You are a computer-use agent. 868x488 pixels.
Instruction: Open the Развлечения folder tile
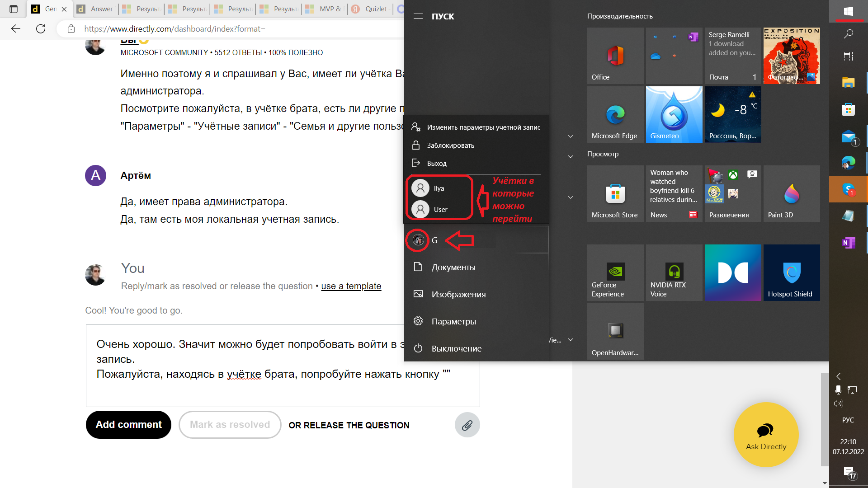pyautogui.click(x=733, y=193)
